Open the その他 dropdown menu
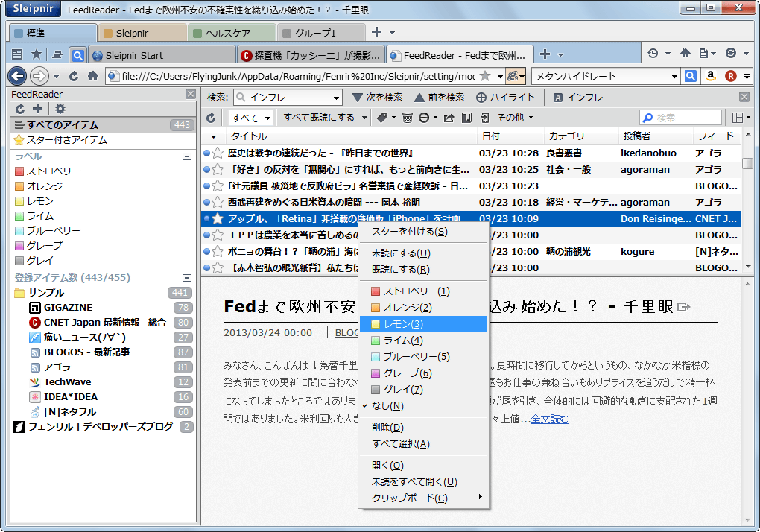 pos(515,118)
